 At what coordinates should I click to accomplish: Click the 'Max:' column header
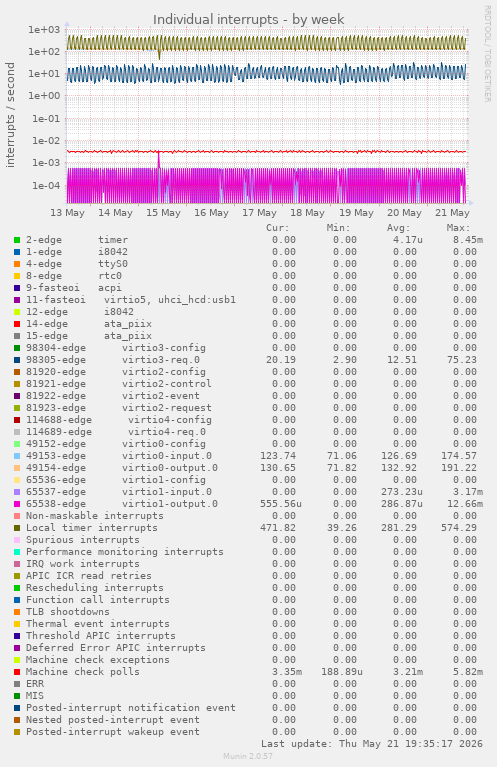pos(458,228)
